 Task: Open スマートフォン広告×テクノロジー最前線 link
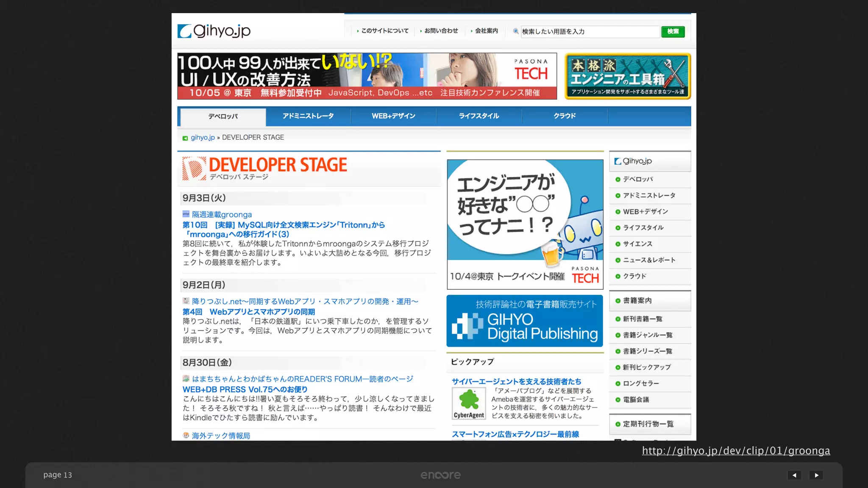point(515,435)
